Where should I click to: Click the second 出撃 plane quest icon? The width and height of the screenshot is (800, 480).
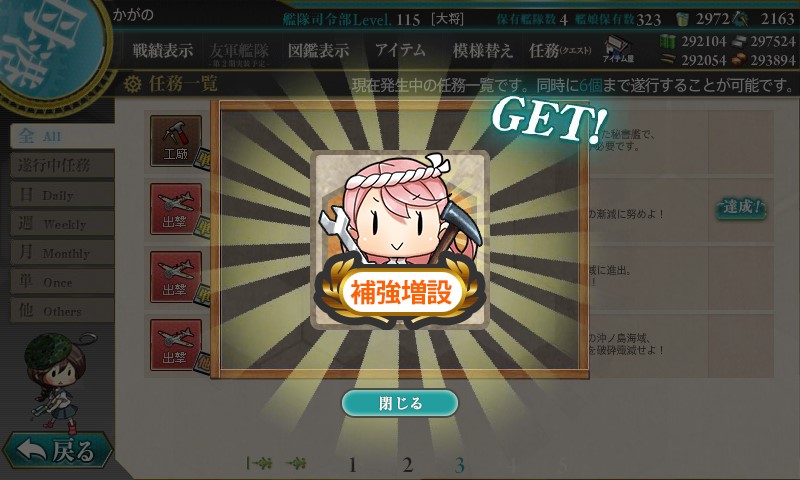(x=176, y=277)
